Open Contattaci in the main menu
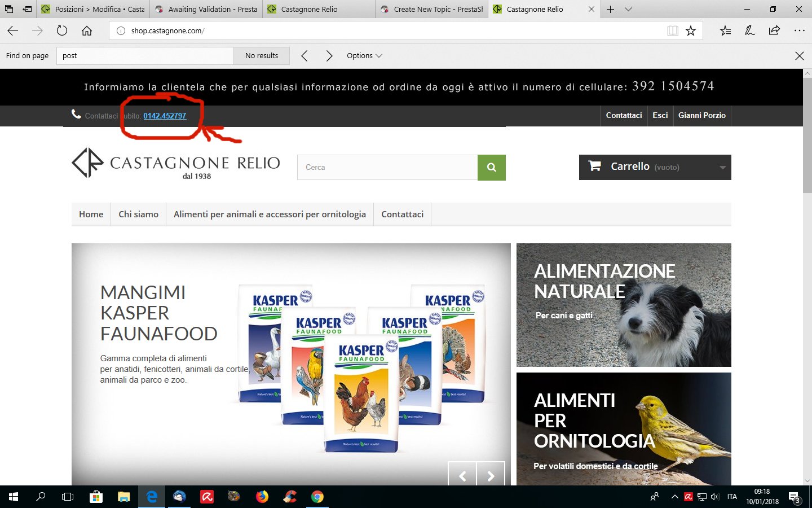Screen dimensions: 812x508 tap(403, 214)
